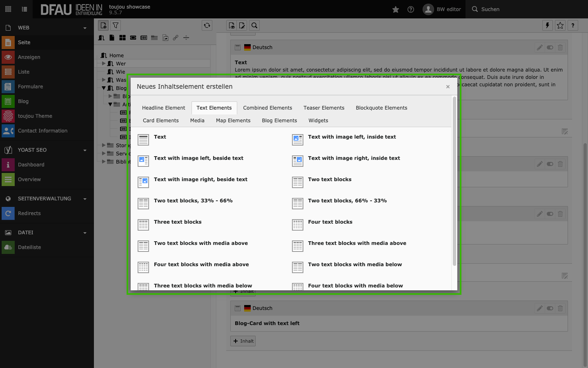Click the page tree filter icon
The height and width of the screenshot is (368, 588).
pyautogui.click(x=116, y=25)
